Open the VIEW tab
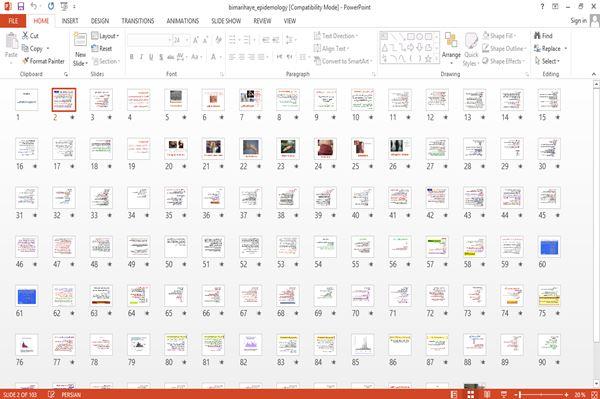The width and height of the screenshot is (600, 399). point(290,21)
